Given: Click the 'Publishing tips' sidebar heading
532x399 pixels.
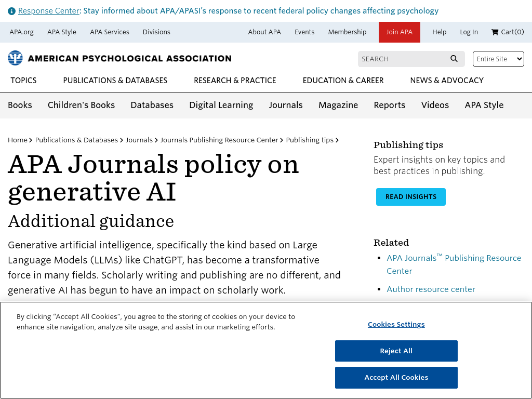Looking at the screenshot, I should pos(408,145).
